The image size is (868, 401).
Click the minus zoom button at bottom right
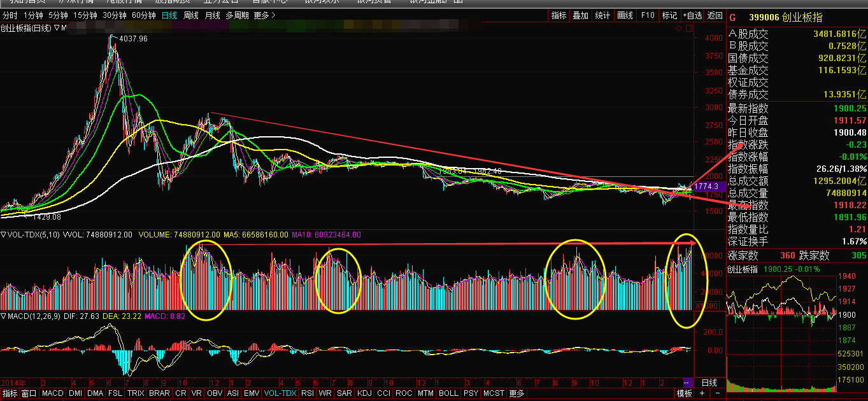click(718, 393)
